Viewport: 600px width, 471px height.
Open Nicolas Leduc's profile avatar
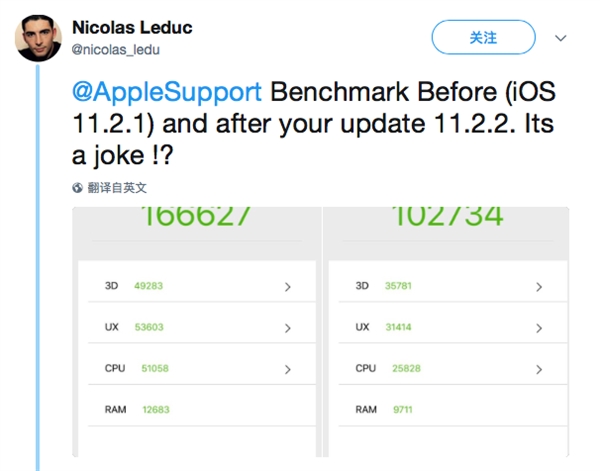click(38, 38)
